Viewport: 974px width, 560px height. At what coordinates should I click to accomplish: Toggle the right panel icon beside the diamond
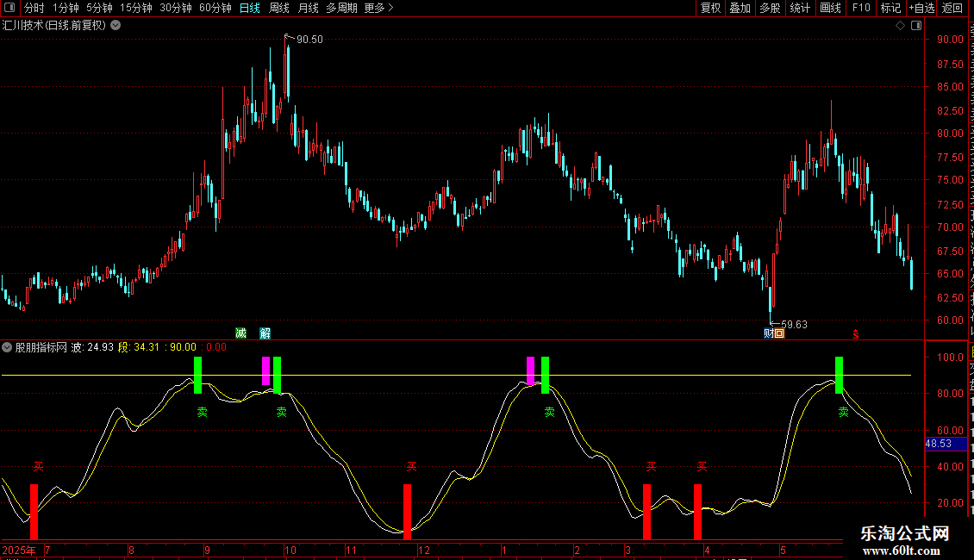point(916,26)
